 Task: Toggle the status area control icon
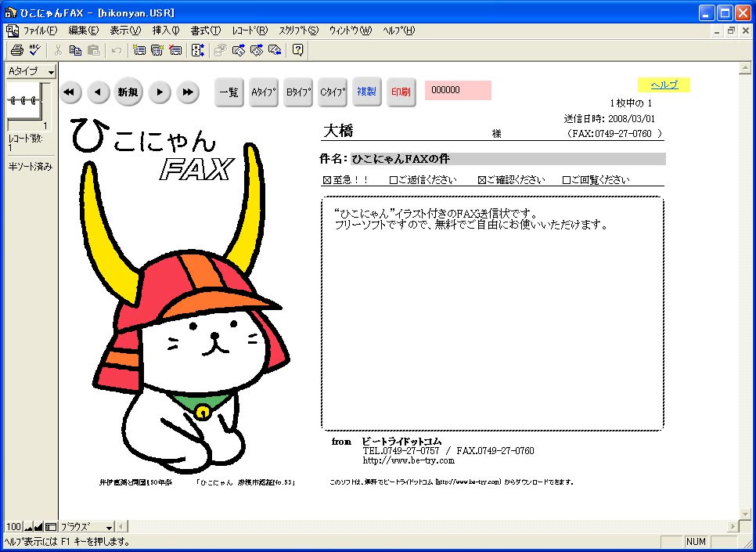51,527
